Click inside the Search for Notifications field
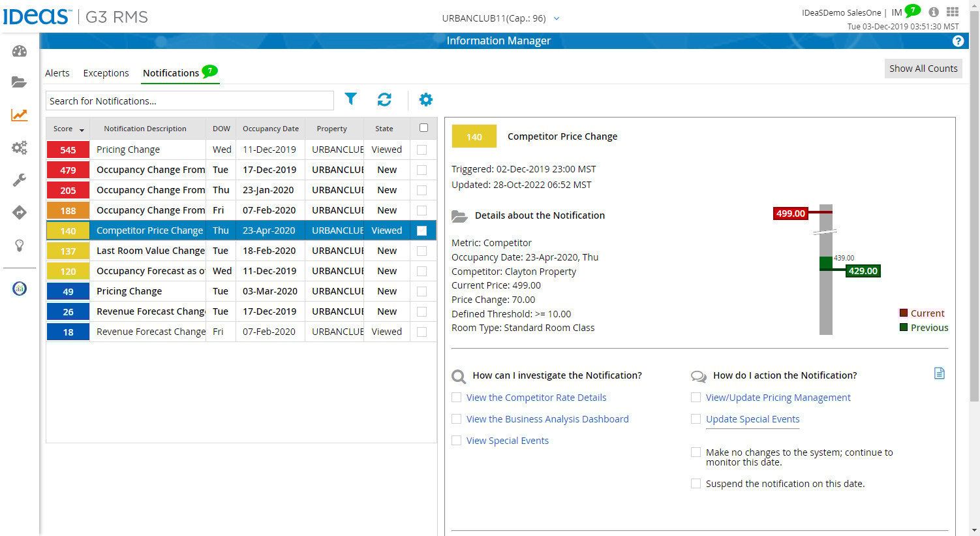Viewport: 980px width, 536px height. coord(189,100)
